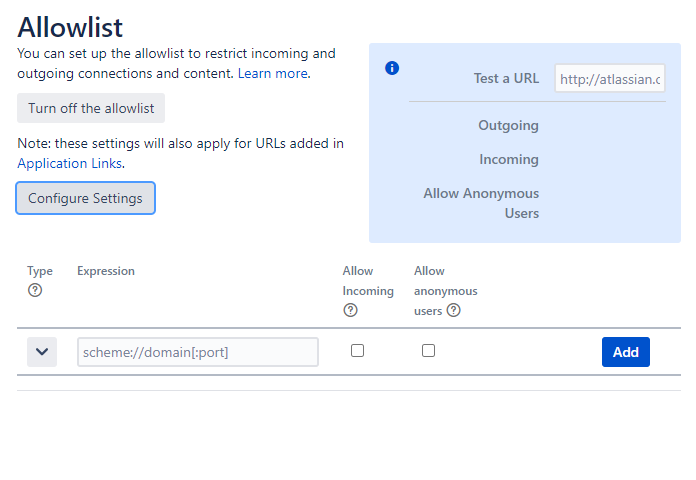Enable the Allow anonymous users checkbox
The width and height of the screenshot is (696, 480).
click(x=428, y=351)
